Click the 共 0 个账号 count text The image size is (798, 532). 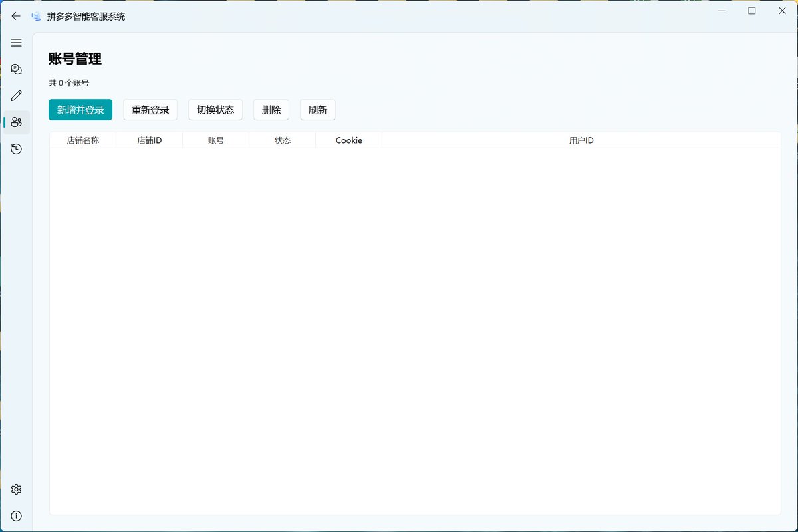tap(69, 83)
